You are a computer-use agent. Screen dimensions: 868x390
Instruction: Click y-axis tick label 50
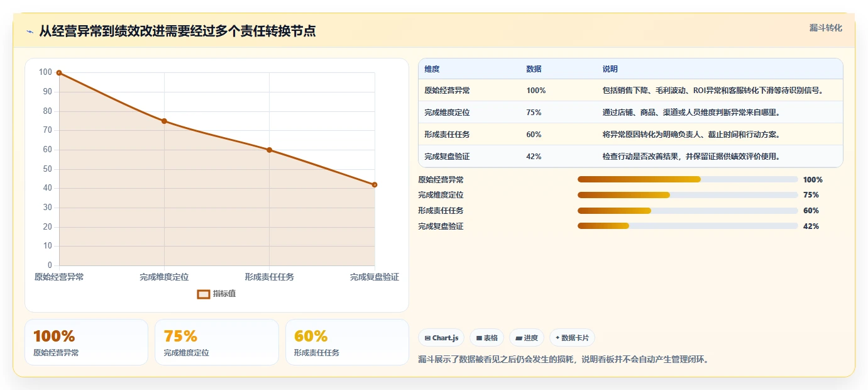point(47,169)
